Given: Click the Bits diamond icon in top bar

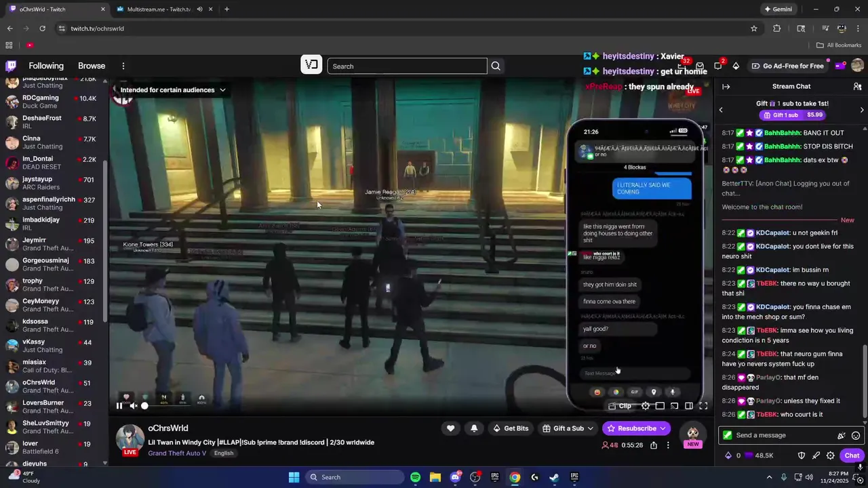Looking at the screenshot, I should pos(736,66).
